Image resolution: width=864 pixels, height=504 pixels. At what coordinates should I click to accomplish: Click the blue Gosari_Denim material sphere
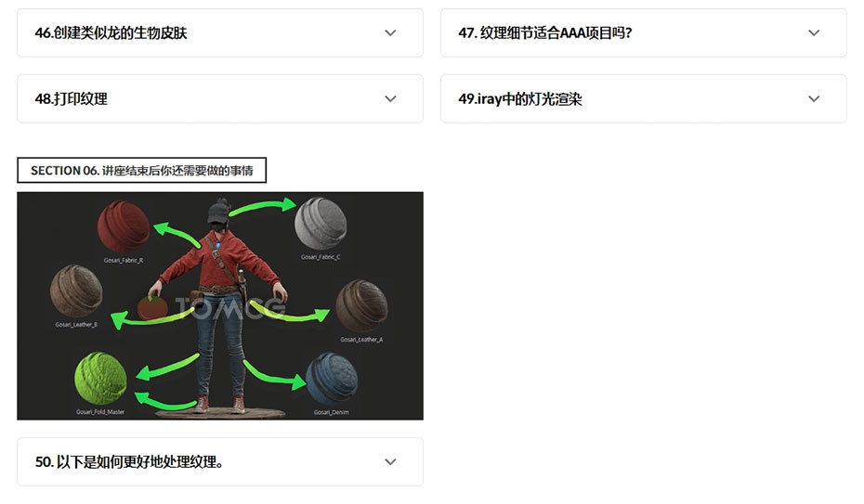pos(332,380)
